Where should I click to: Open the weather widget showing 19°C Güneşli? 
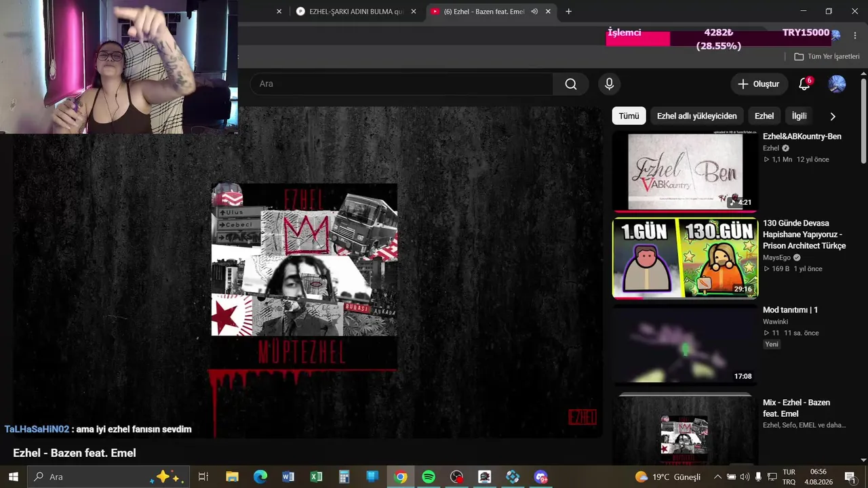pos(667,476)
